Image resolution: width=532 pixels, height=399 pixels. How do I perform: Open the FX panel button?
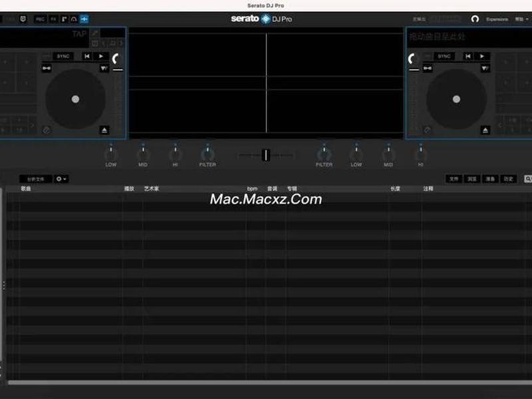pyautogui.click(x=53, y=19)
